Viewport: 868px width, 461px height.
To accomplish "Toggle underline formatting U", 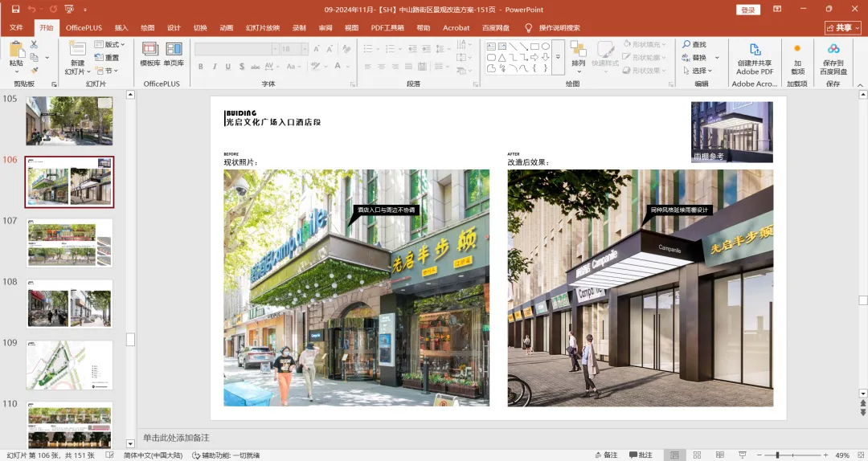I will pyautogui.click(x=227, y=67).
